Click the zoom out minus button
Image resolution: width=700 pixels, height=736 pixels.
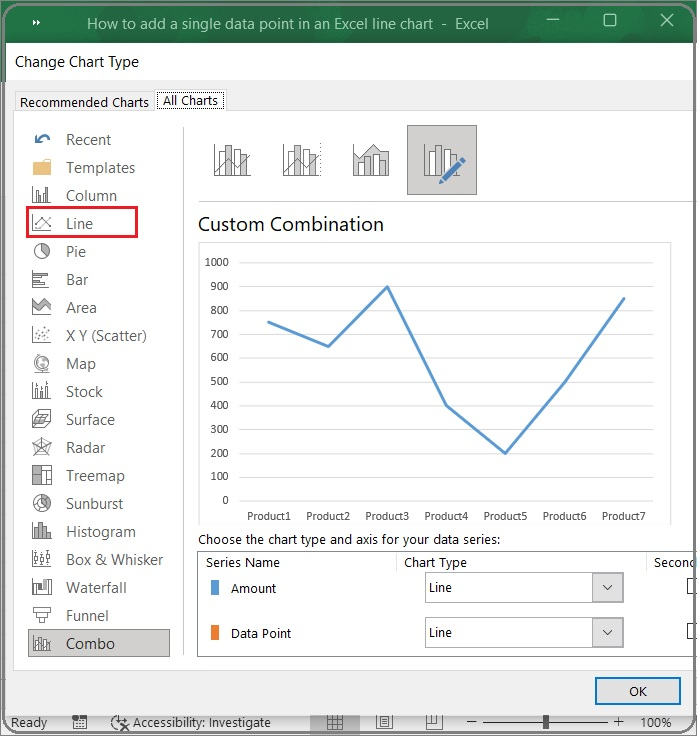[472, 722]
